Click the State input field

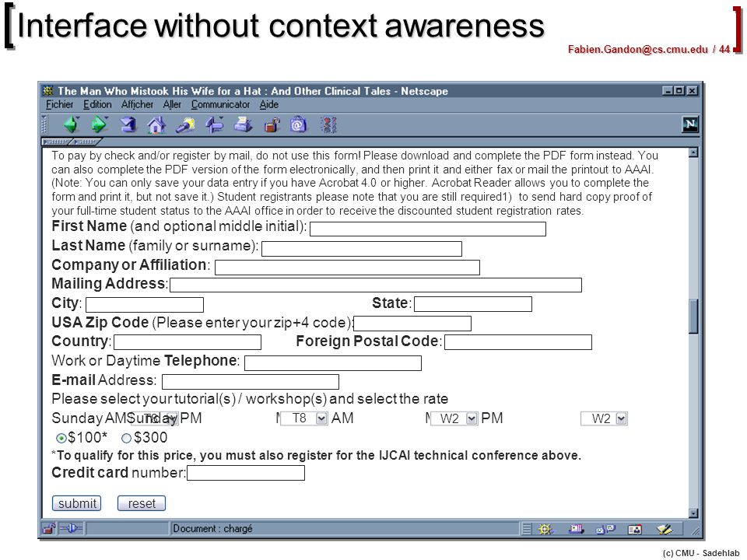(473, 304)
